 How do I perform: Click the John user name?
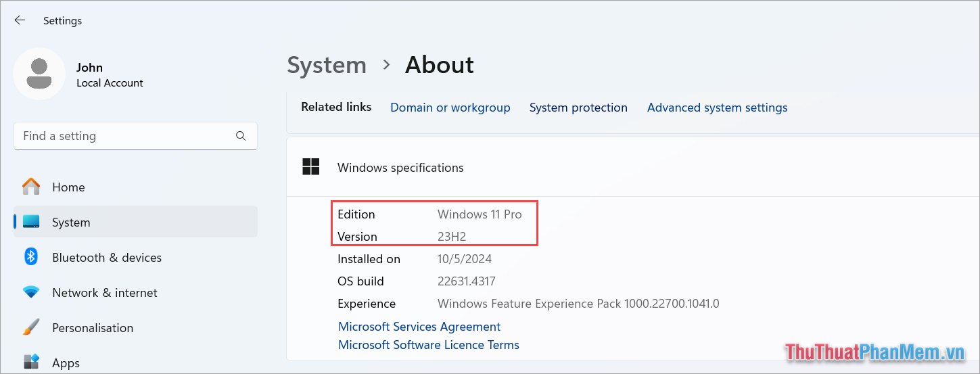pos(89,67)
